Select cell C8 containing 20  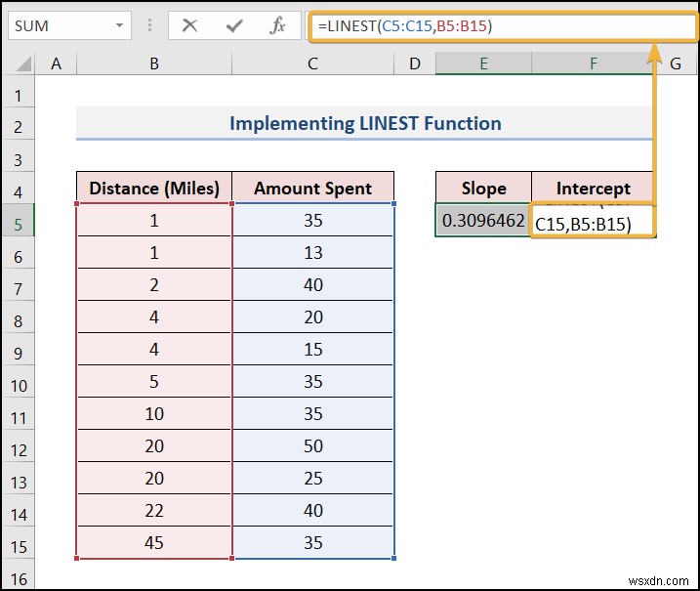click(x=313, y=317)
